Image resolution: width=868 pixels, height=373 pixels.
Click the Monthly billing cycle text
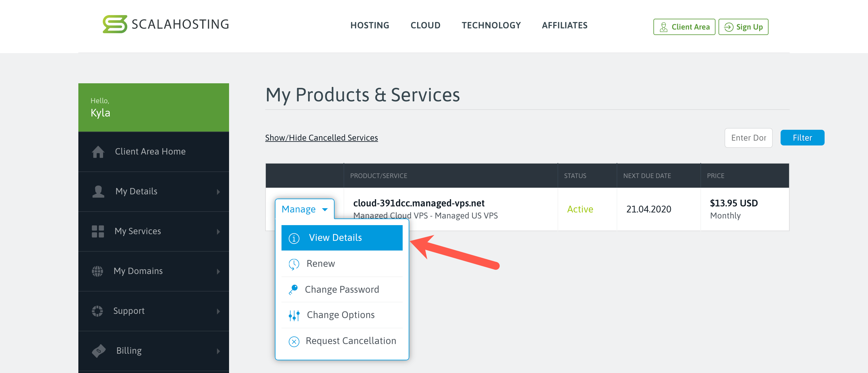pos(725,215)
